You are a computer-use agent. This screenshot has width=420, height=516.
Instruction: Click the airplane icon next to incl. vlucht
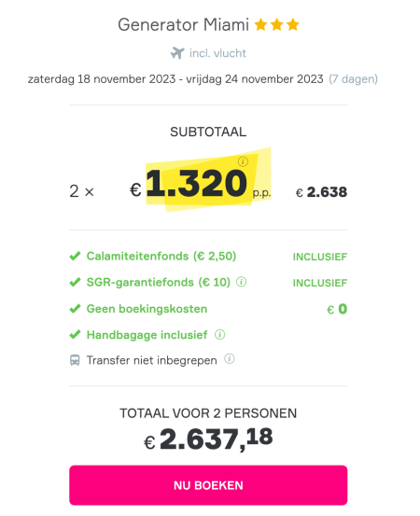(177, 53)
